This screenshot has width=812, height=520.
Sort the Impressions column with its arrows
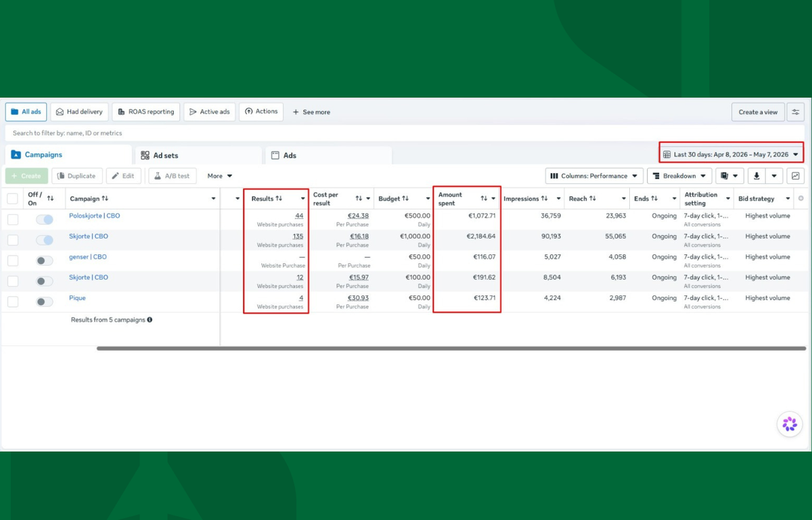pyautogui.click(x=544, y=199)
